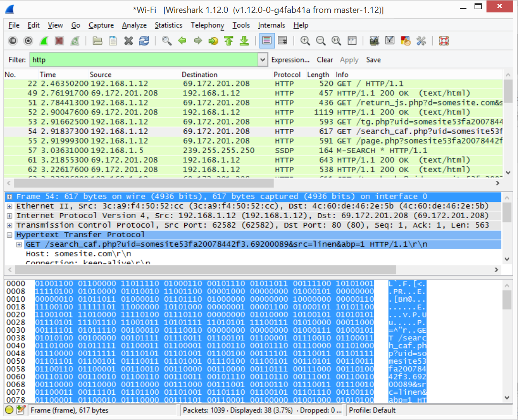Open the Tools menu
This screenshot has height=420, width=518.
[241, 25]
